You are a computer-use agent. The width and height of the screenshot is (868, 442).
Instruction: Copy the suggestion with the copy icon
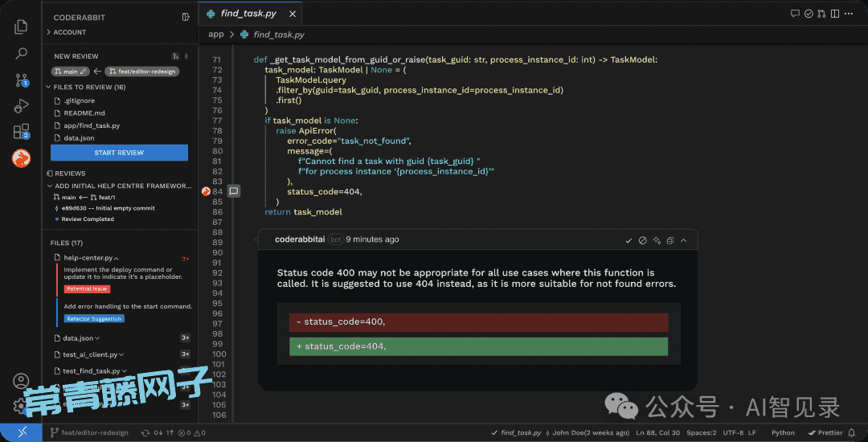tap(670, 240)
